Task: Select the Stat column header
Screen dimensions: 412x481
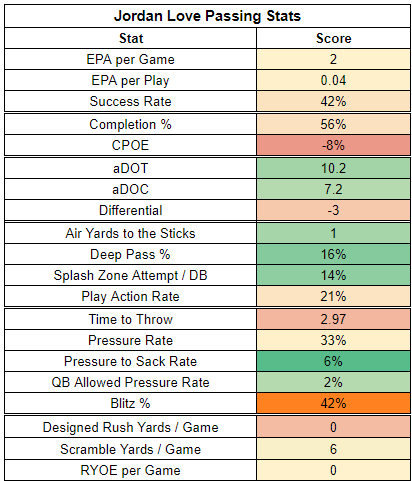Action: pyautogui.click(x=131, y=38)
